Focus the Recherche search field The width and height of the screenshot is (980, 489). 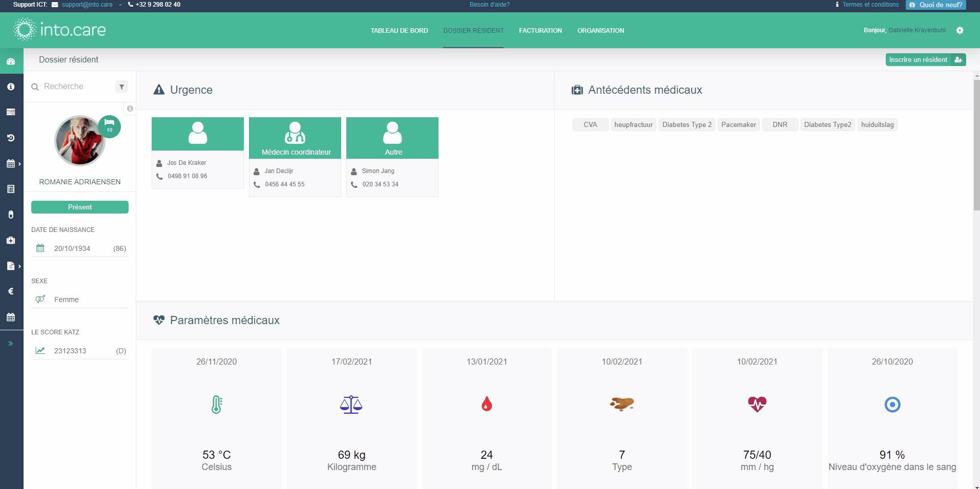click(x=72, y=87)
